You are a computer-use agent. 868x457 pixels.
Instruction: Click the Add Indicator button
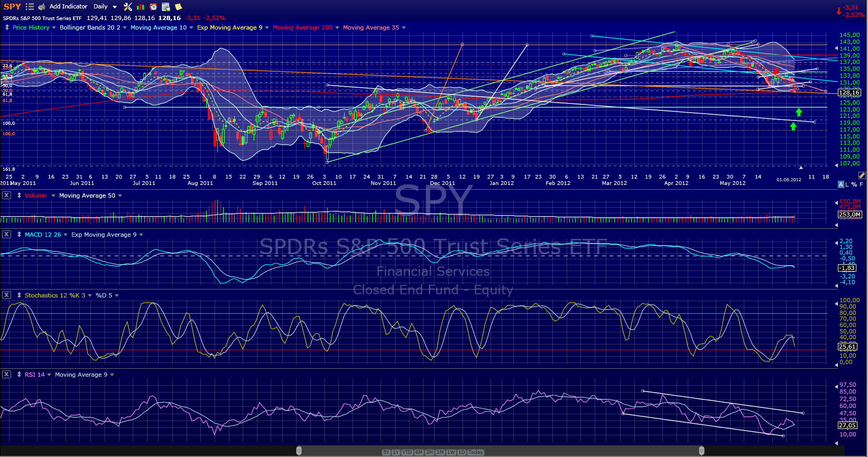coord(69,7)
